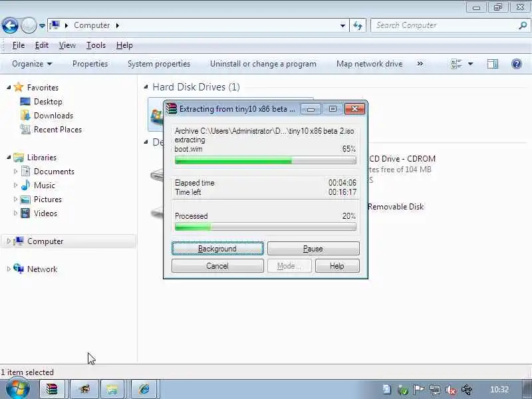
Task: Open the recent pages dropdown arrow
Action: pos(42,25)
